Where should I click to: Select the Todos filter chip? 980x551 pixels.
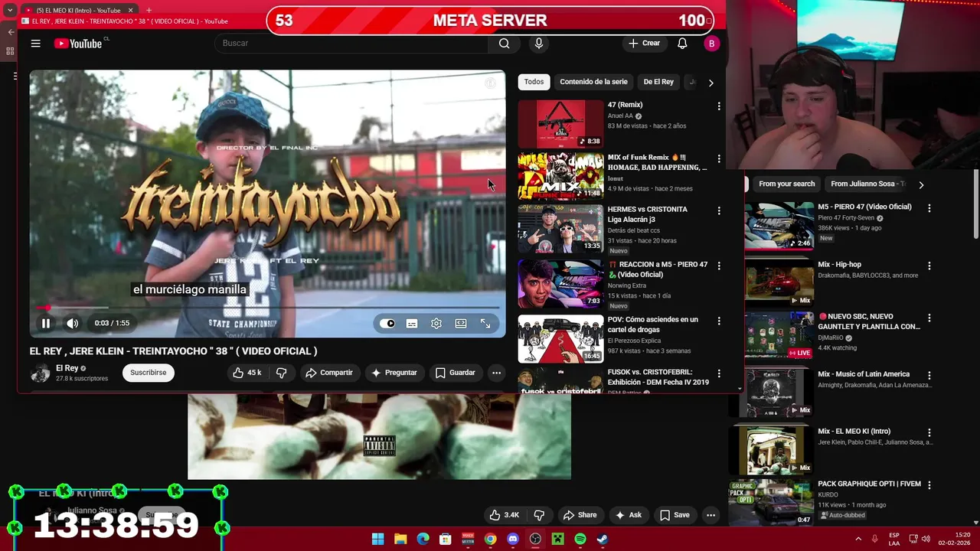click(534, 82)
